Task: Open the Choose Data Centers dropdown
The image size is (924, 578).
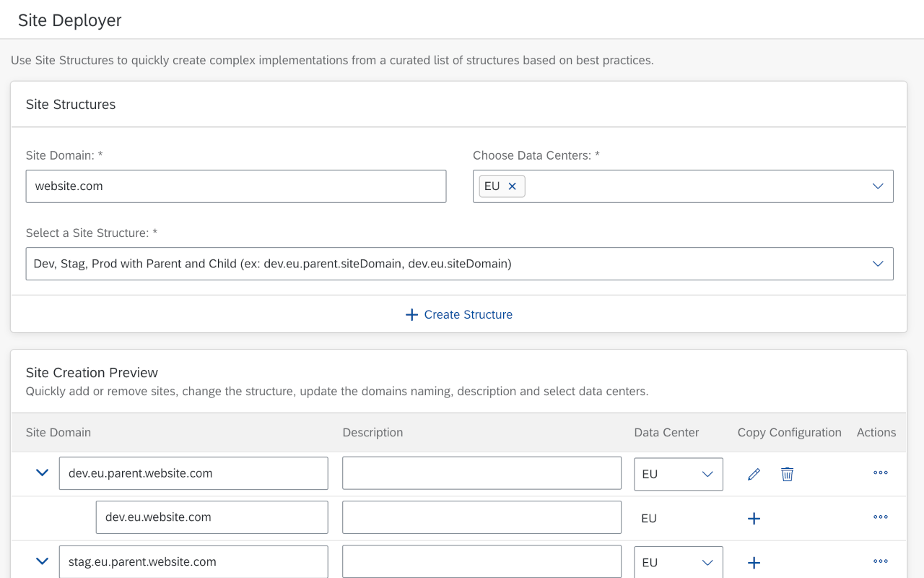Action: click(x=877, y=186)
